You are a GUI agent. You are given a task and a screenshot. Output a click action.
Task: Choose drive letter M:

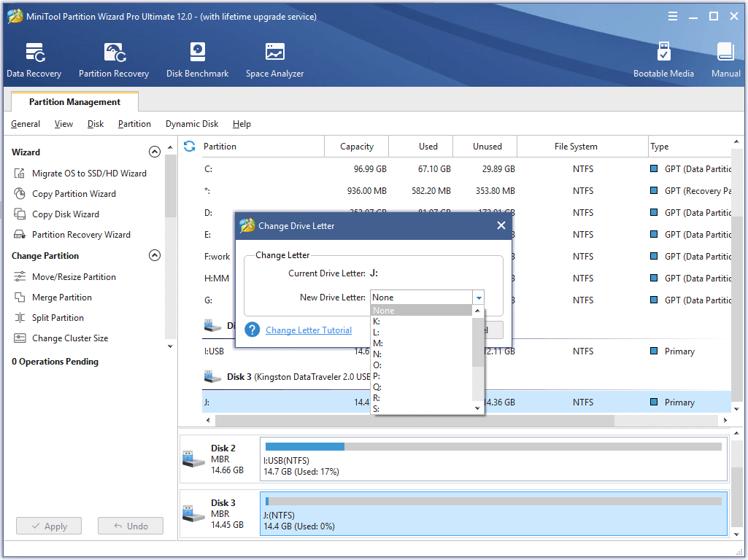[421, 343]
